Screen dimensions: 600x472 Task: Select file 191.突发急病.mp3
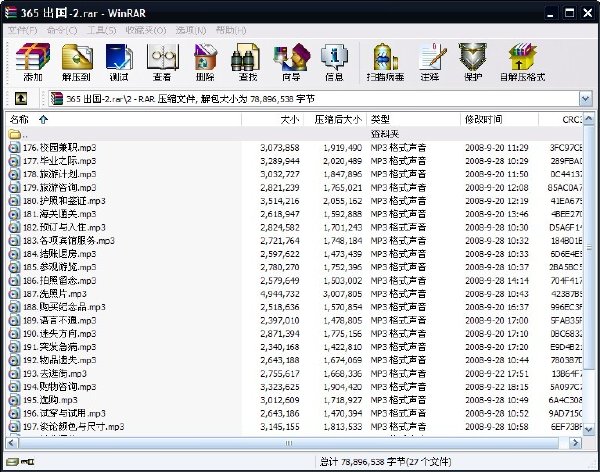click(59, 347)
